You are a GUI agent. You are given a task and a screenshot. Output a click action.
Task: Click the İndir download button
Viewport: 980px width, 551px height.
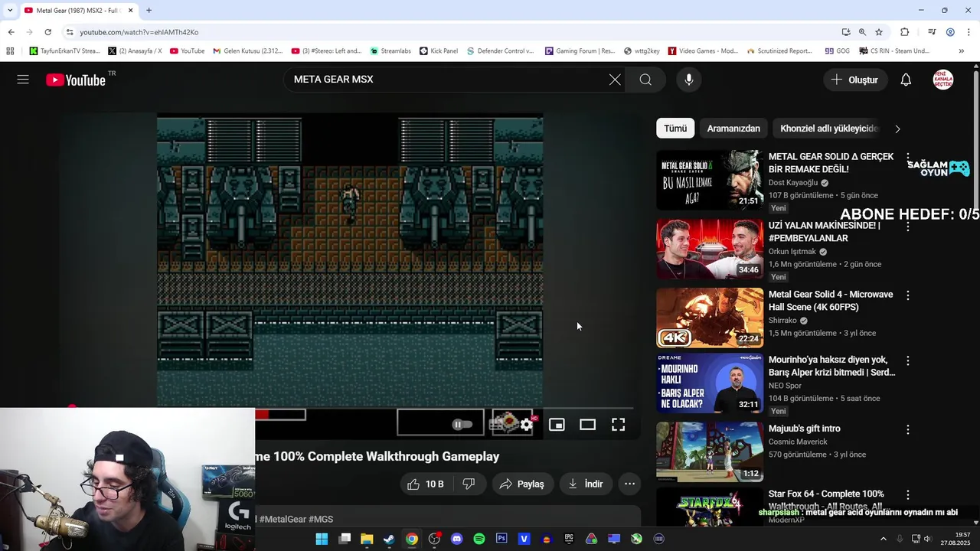pyautogui.click(x=586, y=484)
